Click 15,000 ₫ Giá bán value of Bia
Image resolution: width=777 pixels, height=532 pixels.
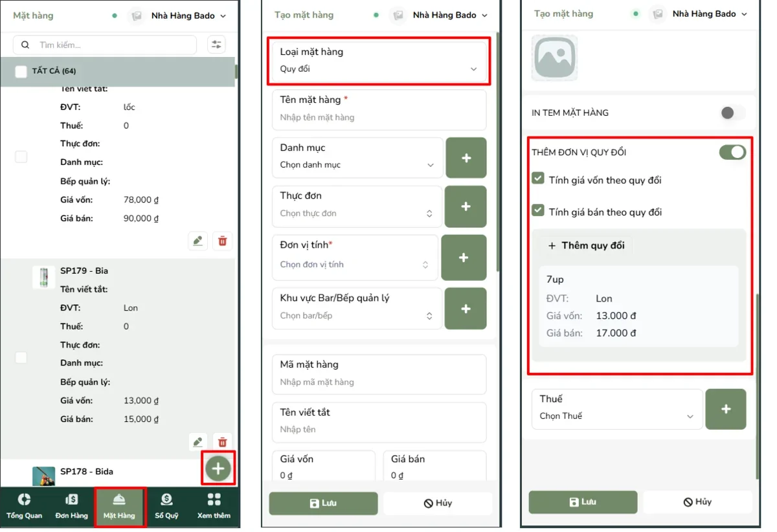[x=141, y=419]
